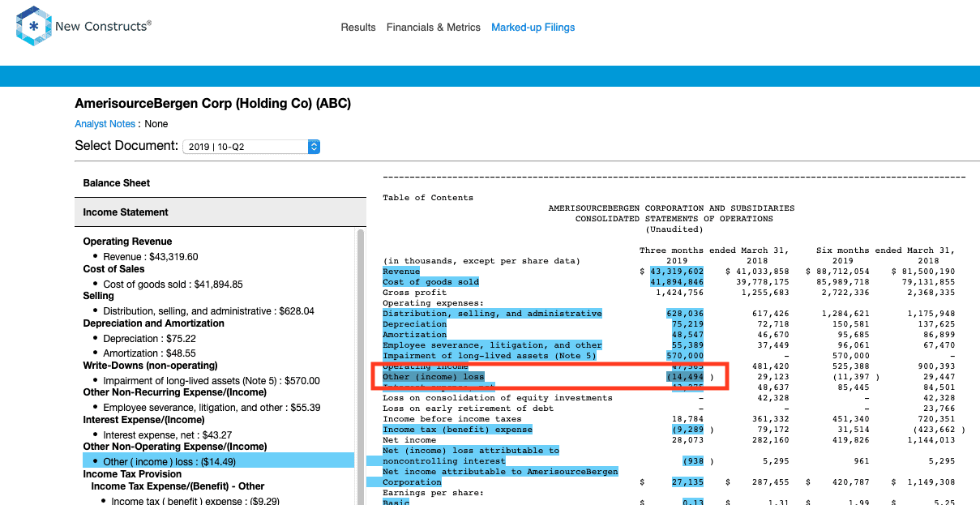The width and height of the screenshot is (980, 505).
Task: Open the Results page
Action: point(358,28)
